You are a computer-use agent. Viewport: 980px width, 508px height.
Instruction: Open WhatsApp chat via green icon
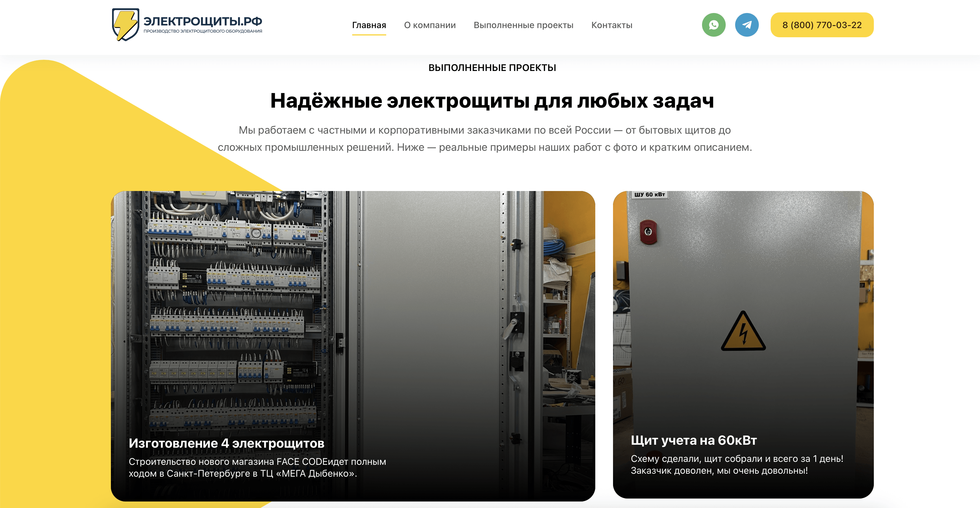tap(713, 25)
